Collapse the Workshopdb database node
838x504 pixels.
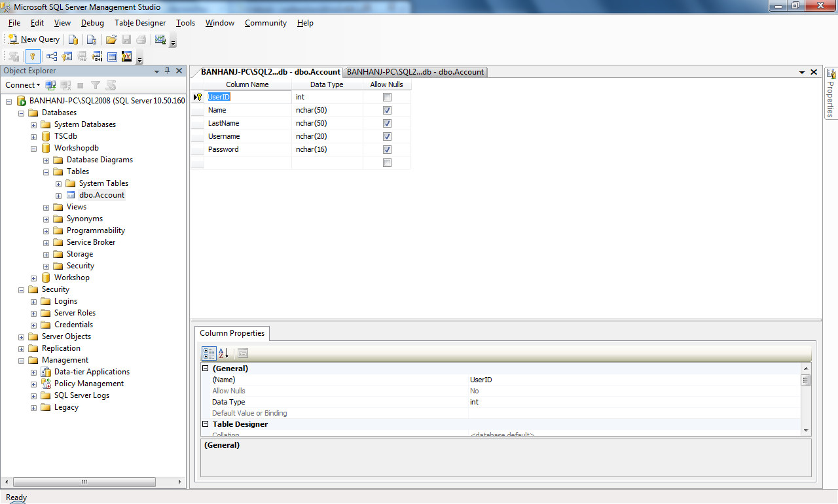click(x=33, y=148)
